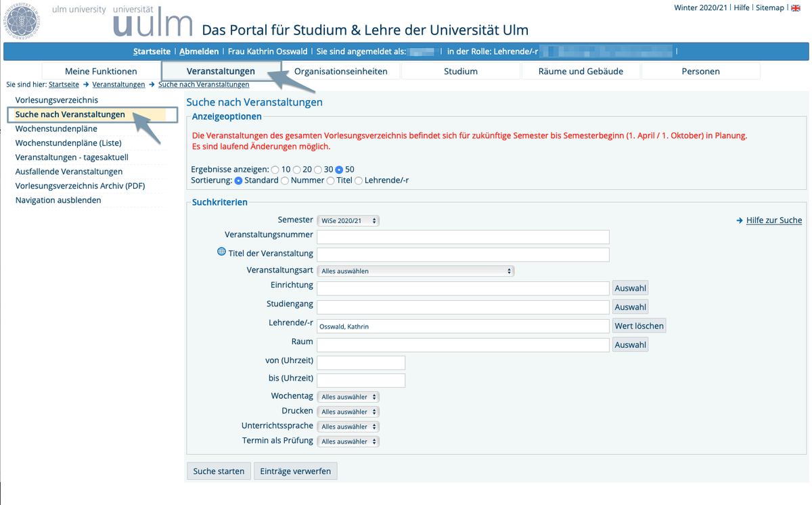The image size is (812, 505).
Task: Click Auswahl button next to Raum
Action: 631,345
